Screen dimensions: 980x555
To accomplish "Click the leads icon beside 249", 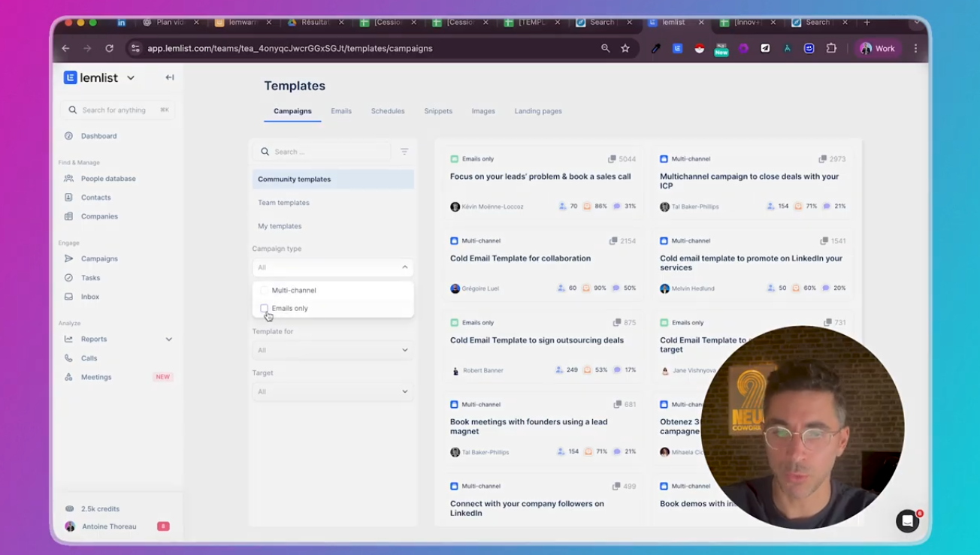I will 559,370.
